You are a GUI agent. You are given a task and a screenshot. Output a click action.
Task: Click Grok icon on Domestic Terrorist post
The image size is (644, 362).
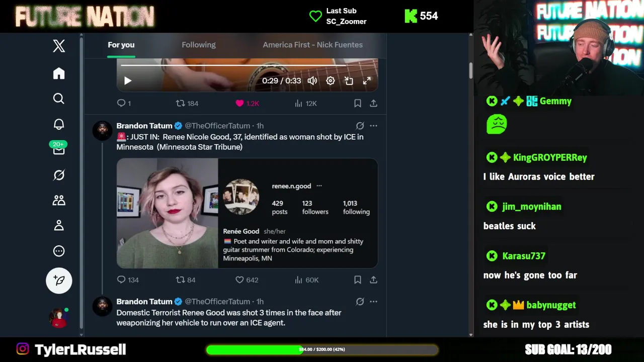pos(360,302)
